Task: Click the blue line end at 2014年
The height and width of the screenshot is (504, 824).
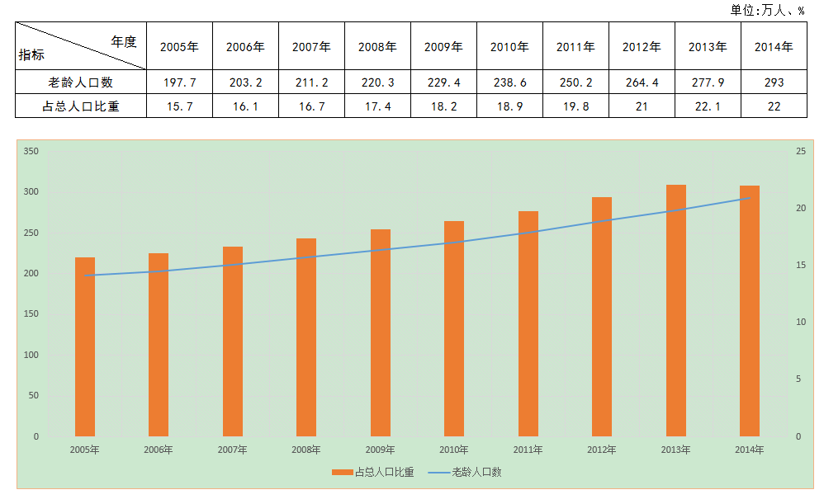Action: [x=749, y=198]
